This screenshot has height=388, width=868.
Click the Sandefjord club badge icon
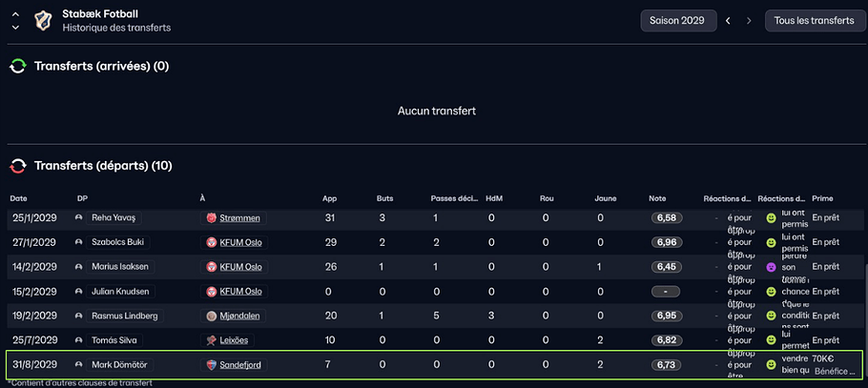coord(211,365)
